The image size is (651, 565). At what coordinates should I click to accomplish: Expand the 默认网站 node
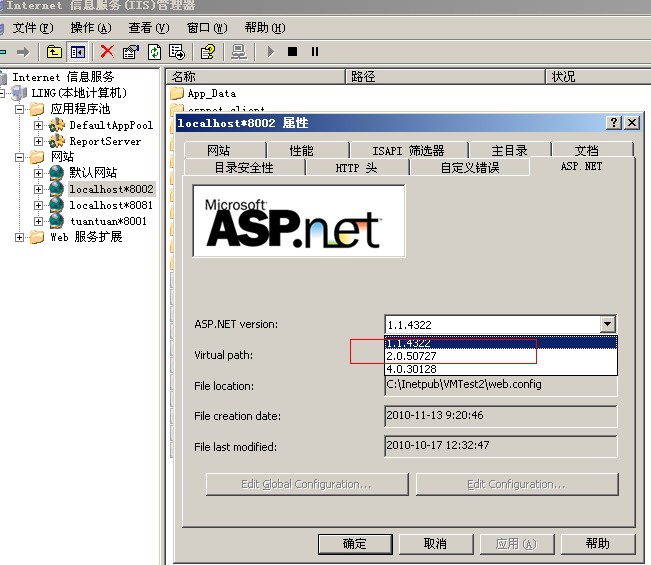pos(38,173)
